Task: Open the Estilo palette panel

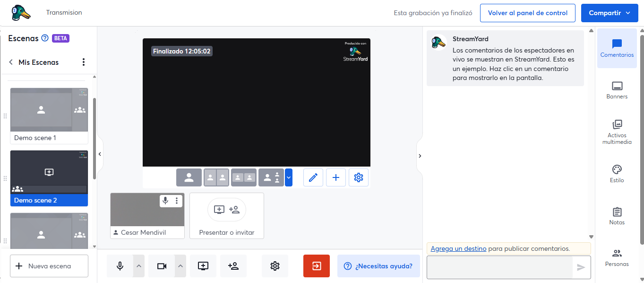Action: [x=617, y=174]
